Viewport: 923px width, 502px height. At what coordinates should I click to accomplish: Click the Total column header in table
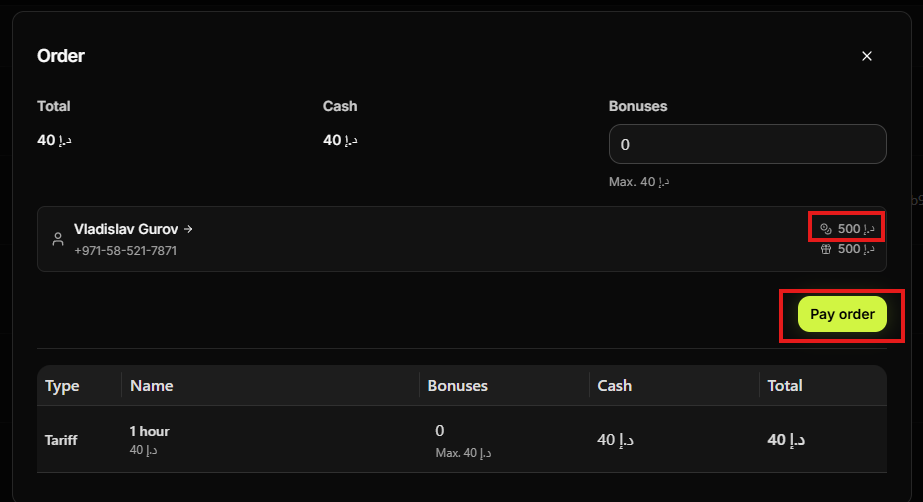click(785, 385)
